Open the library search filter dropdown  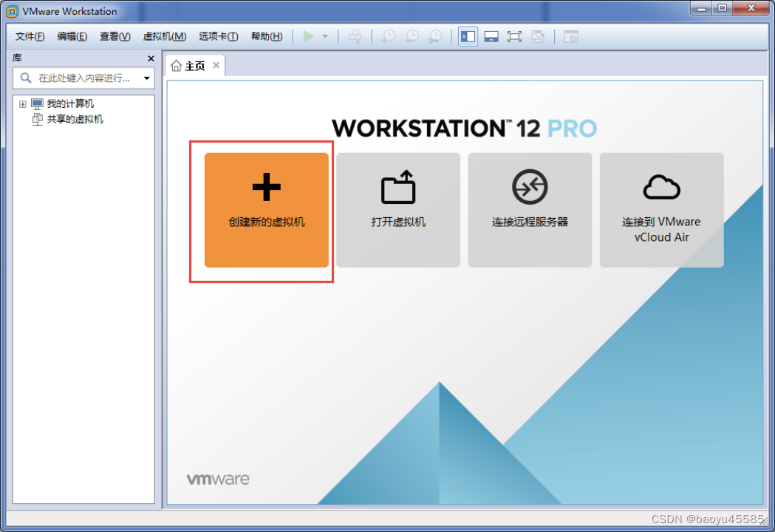tap(147, 78)
